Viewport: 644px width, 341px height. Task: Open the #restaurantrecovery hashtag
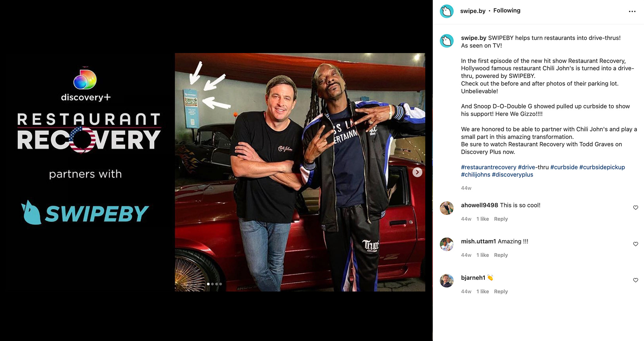488,167
